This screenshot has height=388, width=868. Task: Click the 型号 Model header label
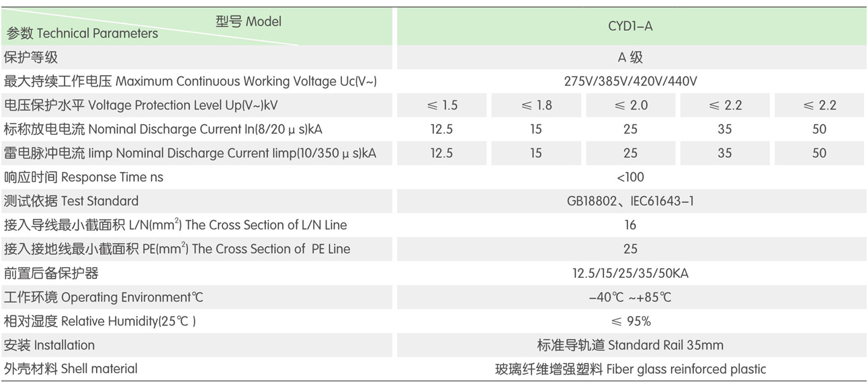(248, 21)
